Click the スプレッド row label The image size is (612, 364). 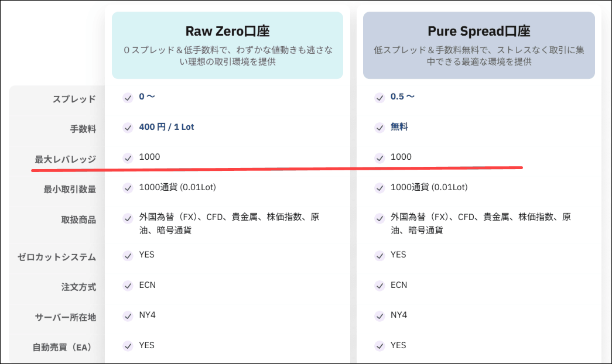pos(74,99)
